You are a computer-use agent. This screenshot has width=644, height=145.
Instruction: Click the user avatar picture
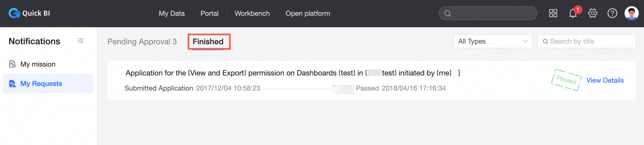(632, 13)
